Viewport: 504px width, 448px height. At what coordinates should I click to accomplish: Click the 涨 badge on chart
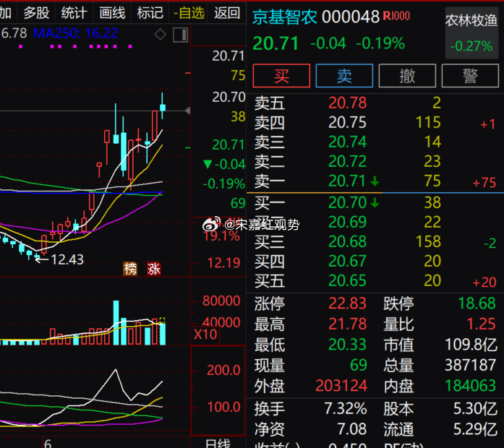153,269
